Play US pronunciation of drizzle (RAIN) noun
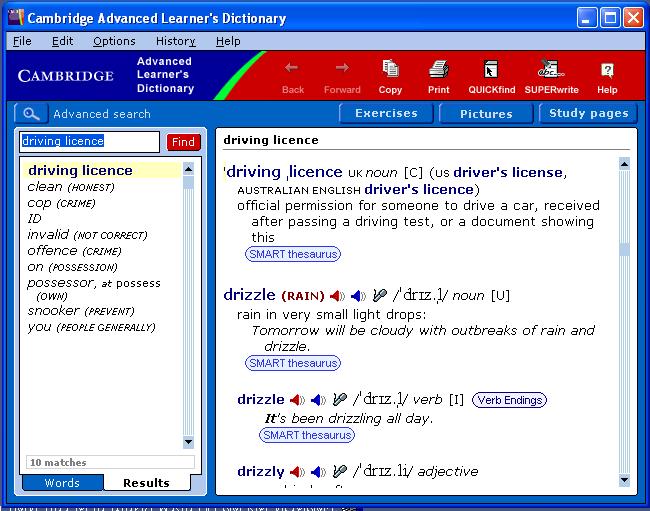The height and width of the screenshot is (511, 650). tap(358, 296)
